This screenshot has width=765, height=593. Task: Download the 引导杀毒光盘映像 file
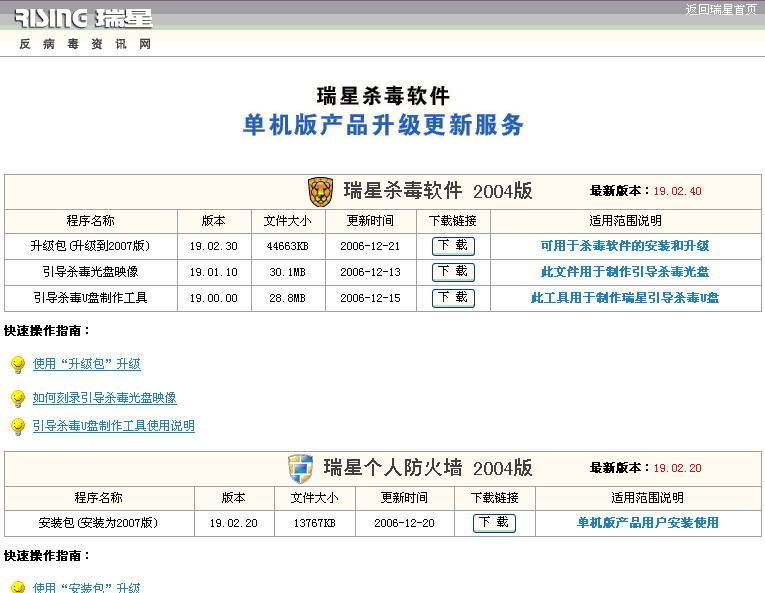tap(453, 272)
